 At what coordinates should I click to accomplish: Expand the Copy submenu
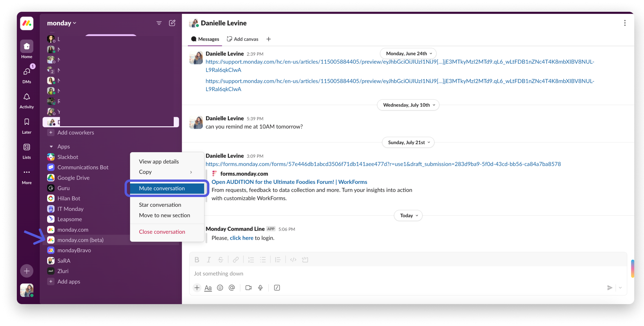(167, 172)
